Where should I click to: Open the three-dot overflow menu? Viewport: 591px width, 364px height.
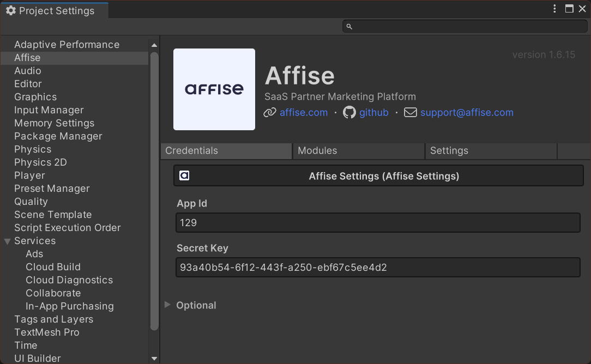tap(554, 9)
